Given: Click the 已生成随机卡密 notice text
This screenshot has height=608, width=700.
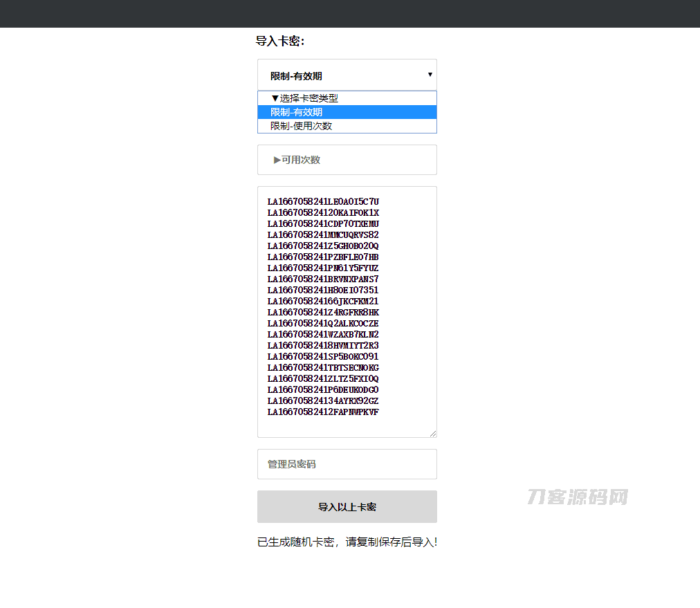Looking at the screenshot, I should coord(348,542).
